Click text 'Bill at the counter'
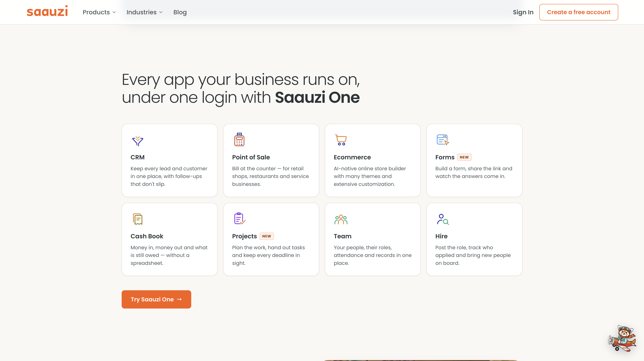Image resolution: width=644 pixels, height=361 pixels. click(254, 169)
